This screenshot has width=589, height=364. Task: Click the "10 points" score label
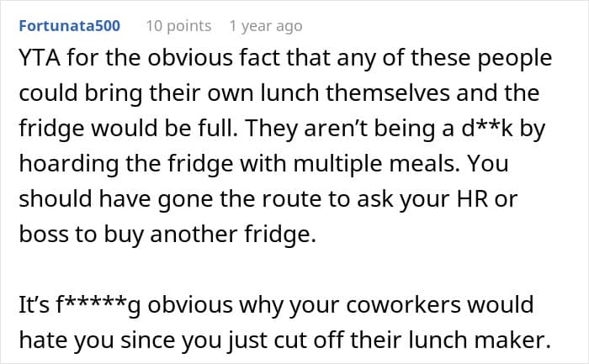pos(178,26)
